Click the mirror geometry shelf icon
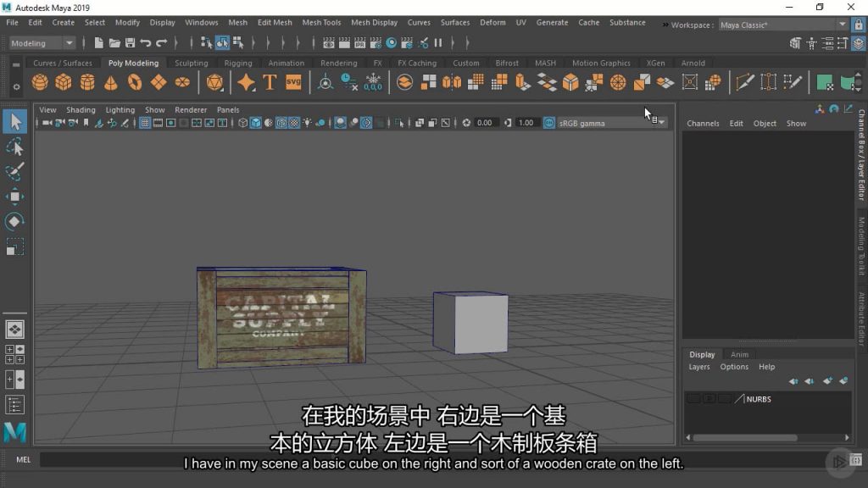 pyautogui.click(x=452, y=82)
